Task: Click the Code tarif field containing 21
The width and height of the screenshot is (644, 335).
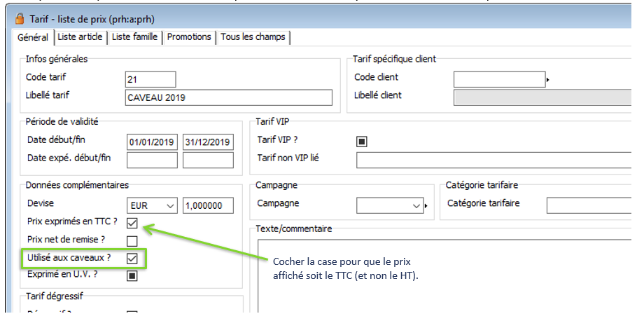Action: tap(150, 79)
